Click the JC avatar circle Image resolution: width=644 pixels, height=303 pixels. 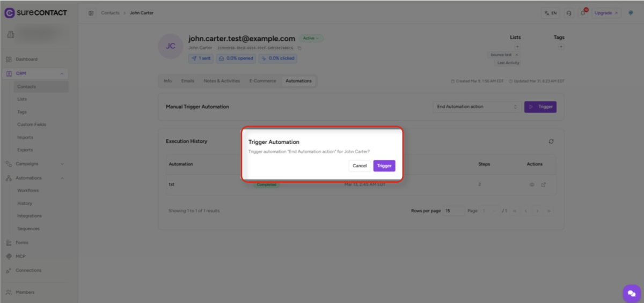pyautogui.click(x=171, y=46)
